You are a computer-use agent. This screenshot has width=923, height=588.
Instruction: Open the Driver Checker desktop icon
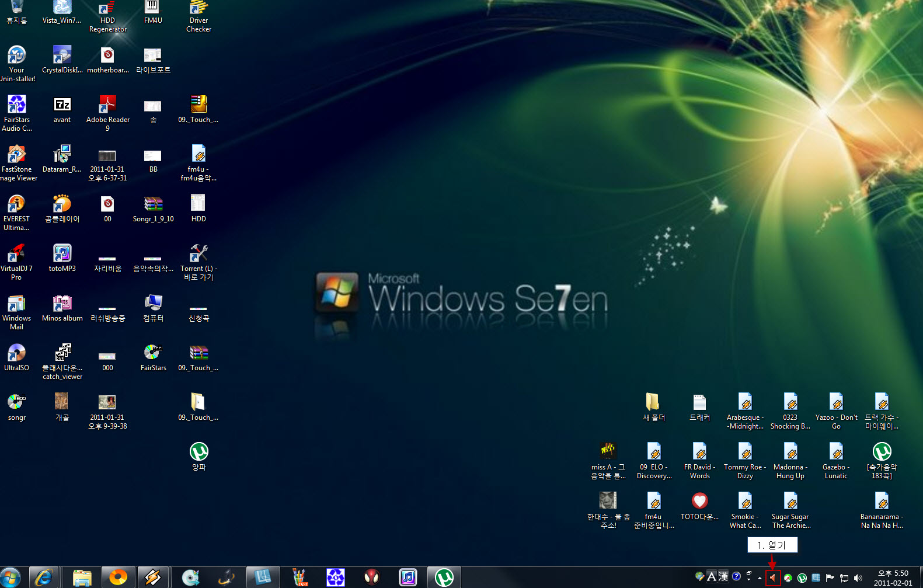[x=198, y=16]
